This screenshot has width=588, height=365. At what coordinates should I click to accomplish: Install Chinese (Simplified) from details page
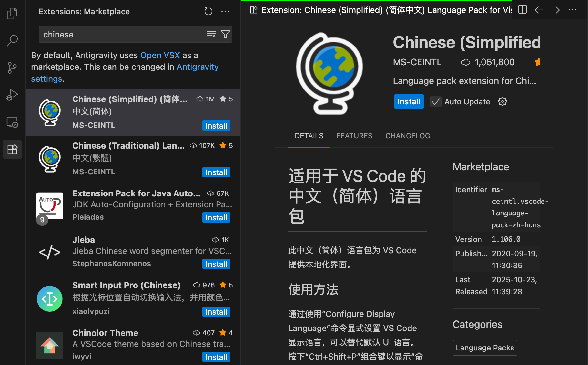point(409,102)
